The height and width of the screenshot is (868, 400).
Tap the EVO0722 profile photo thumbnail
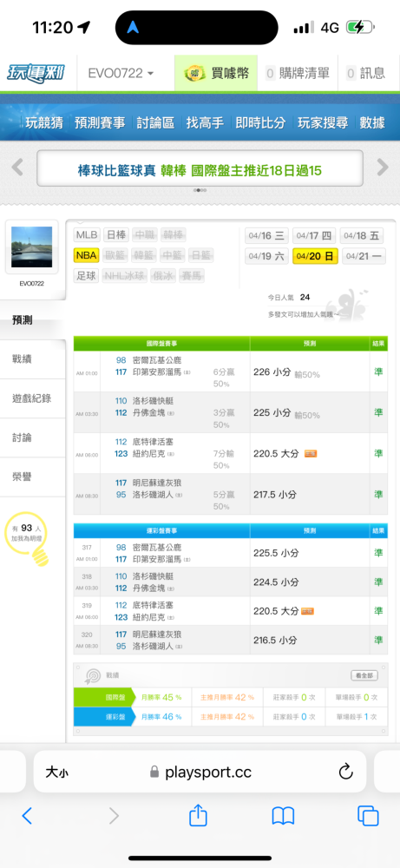coord(32,247)
